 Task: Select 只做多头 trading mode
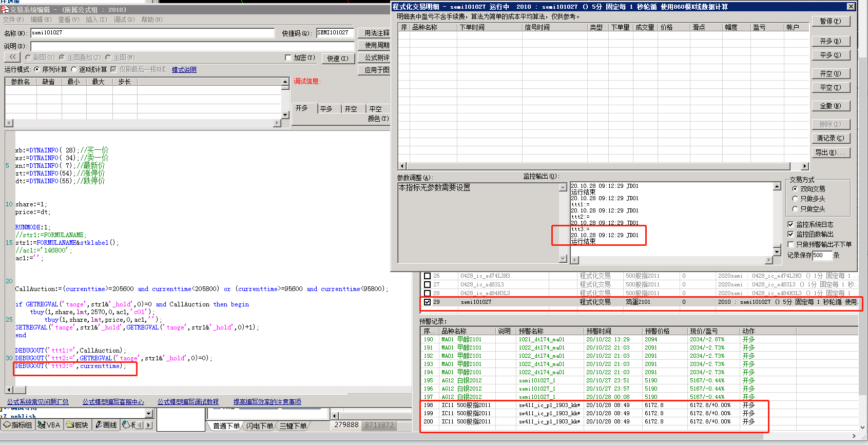pyautogui.click(x=795, y=199)
